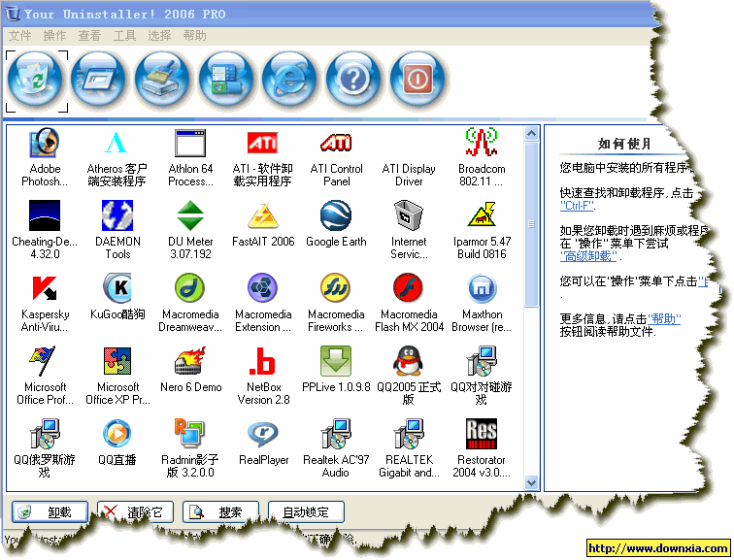
Task: Select Macromedia Extension Manager icon
Action: tap(262, 288)
